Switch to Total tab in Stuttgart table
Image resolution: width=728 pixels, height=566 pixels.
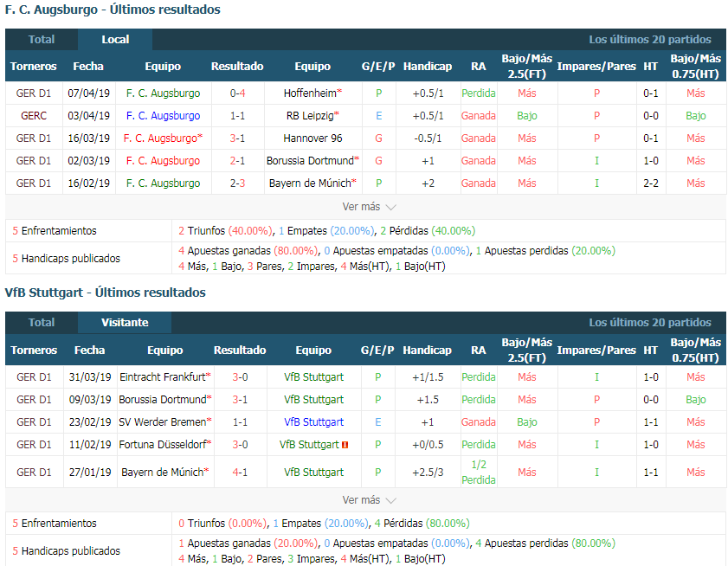(42, 322)
